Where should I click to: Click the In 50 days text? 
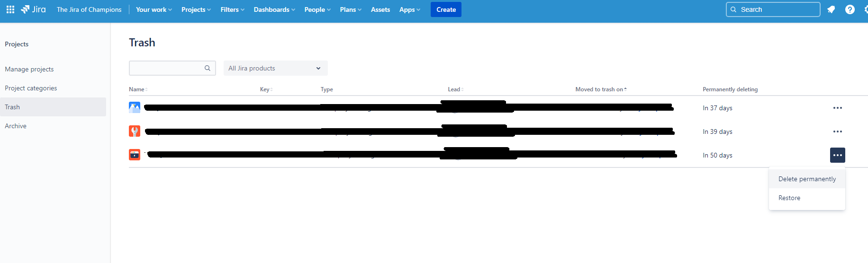717,155
